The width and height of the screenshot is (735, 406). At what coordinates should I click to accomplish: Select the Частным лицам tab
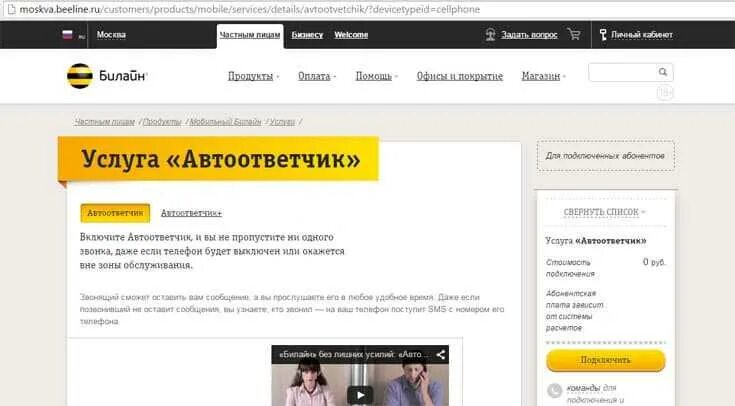tap(250, 35)
